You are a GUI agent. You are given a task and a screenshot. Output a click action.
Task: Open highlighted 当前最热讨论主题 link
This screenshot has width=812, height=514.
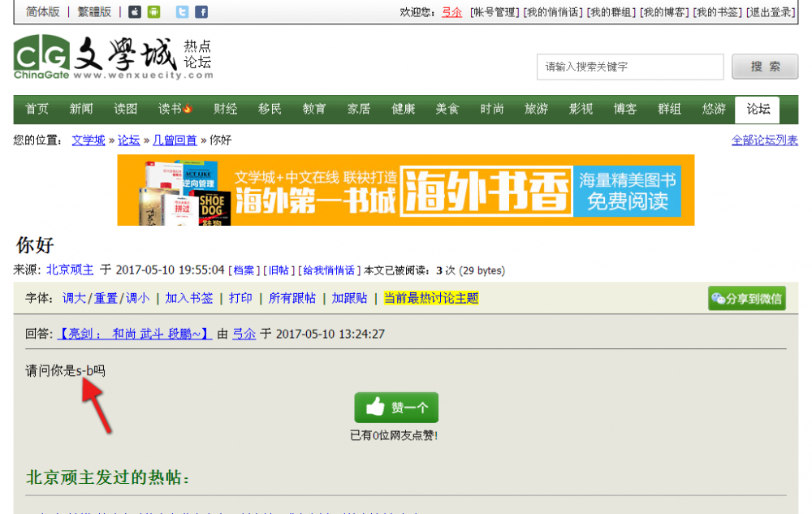coord(430,298)
